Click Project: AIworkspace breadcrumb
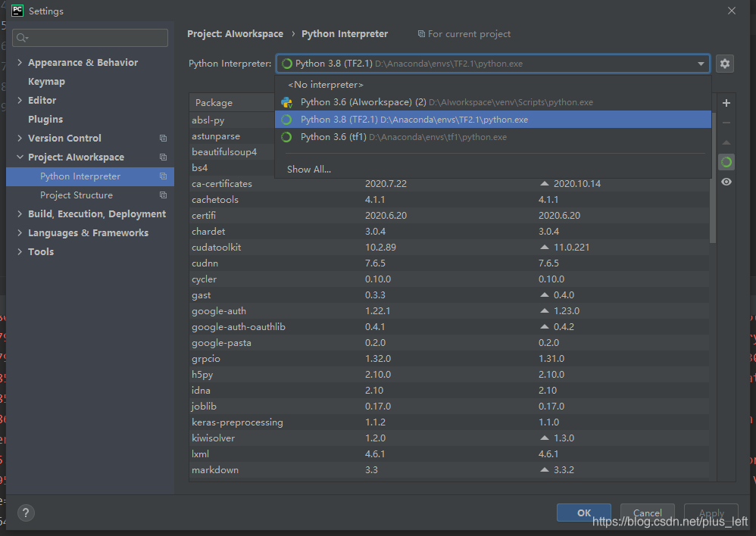The image size is (756, 536). pyautogui.click(x=236, y=34)
